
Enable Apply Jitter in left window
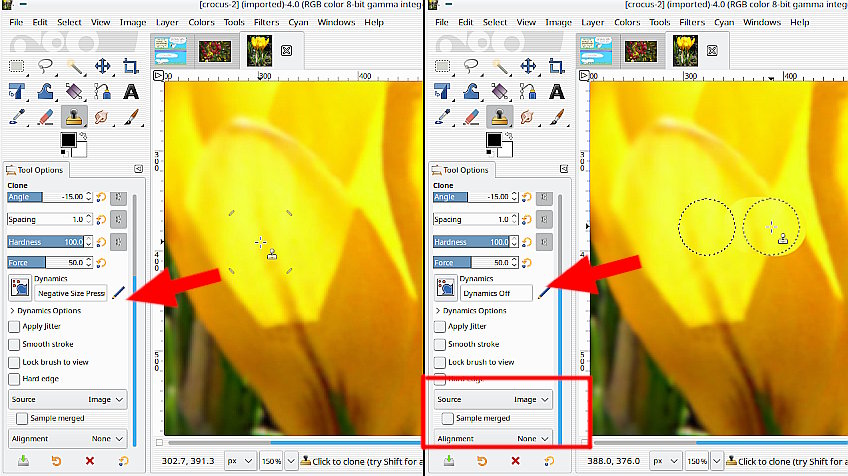click(14, 327)
